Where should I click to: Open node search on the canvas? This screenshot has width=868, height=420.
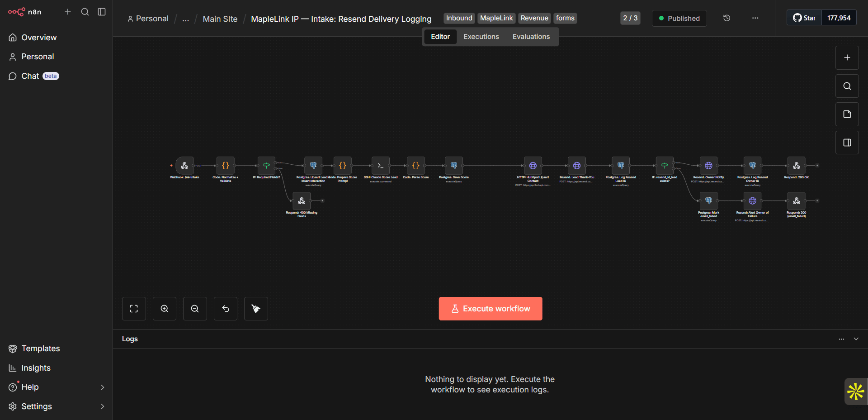(x=847, y=86)
